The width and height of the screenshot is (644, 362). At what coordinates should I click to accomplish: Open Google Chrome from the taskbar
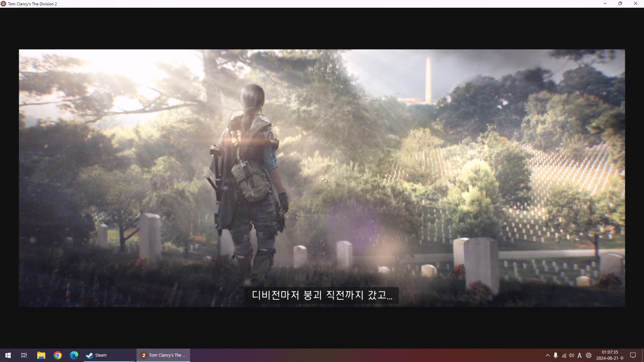click(58, 355)
